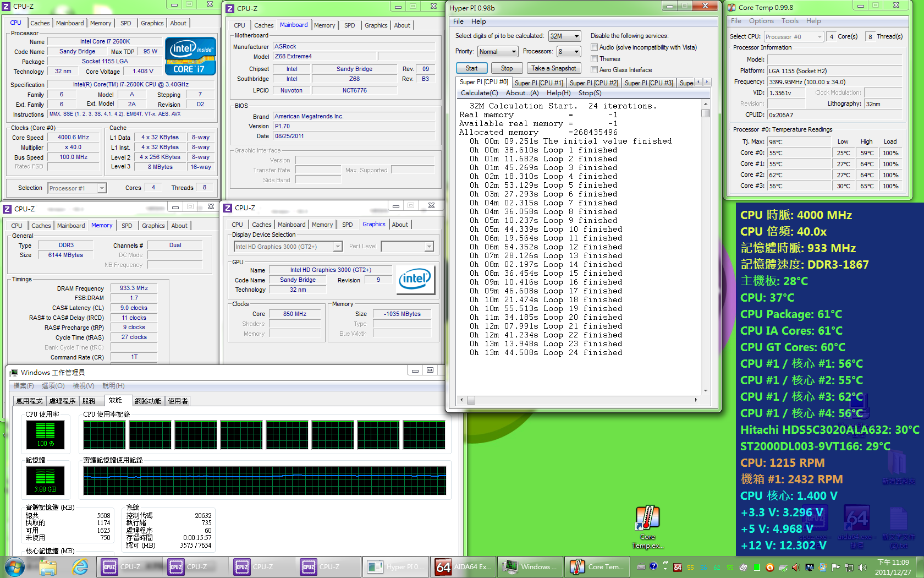This screenshot has width=924, height=578.
Task: Switch to Core Temp taskbar button
Action: [x=596, y=566]
